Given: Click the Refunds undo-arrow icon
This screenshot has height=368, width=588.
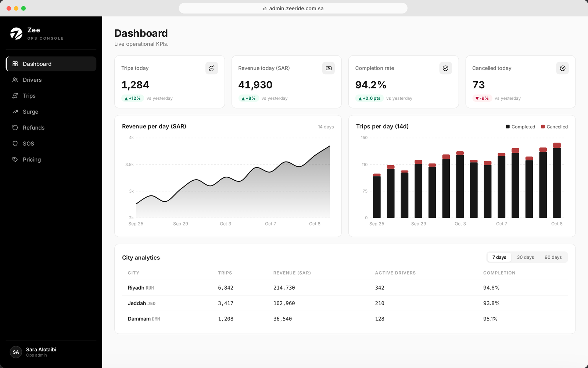Looking at the screenshot, I should pyautogui.click(x=15, y=128).
